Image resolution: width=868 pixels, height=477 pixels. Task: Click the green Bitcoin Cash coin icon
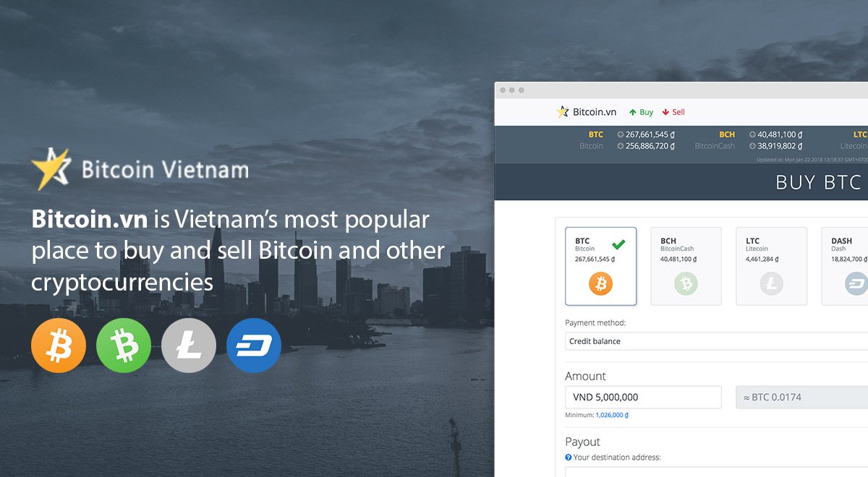(x=124, y=345)
